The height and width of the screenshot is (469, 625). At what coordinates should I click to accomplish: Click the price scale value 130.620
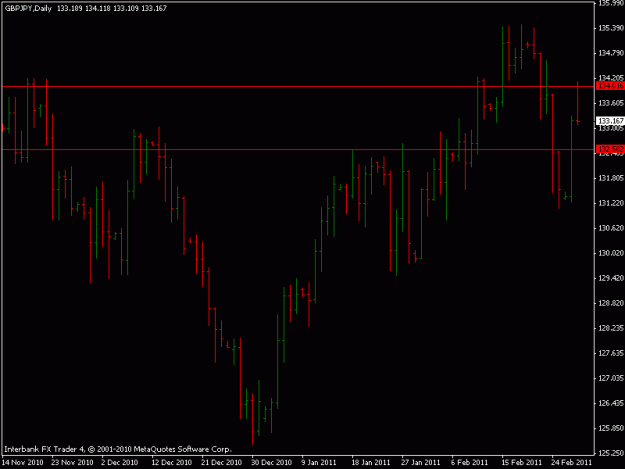(611, 228)
